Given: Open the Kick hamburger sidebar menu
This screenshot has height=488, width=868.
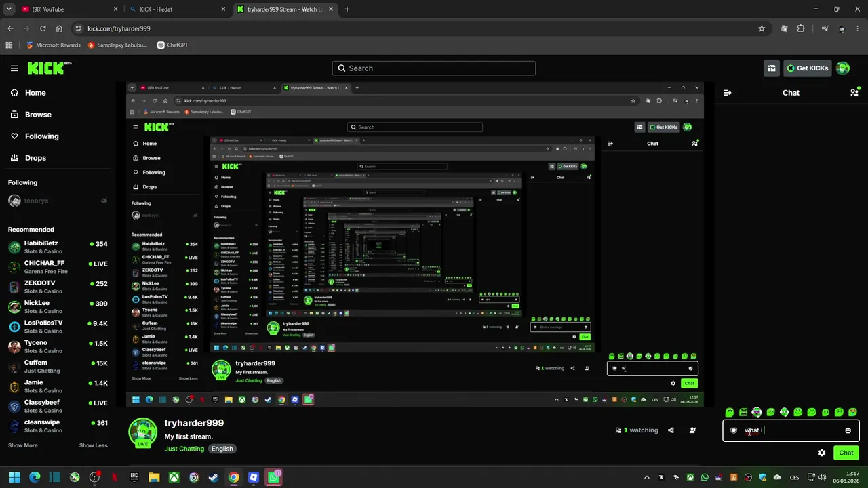Looking at the screenshot, I should click(x=14, y=68).
